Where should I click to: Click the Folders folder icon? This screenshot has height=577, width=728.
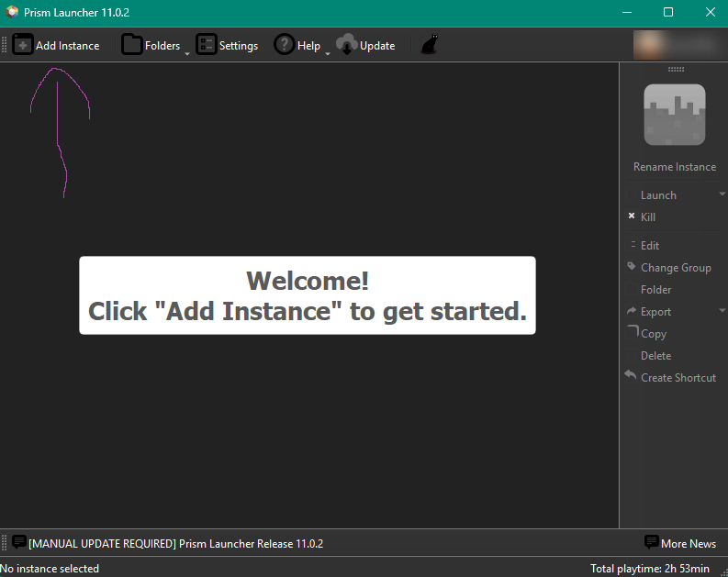132,45
